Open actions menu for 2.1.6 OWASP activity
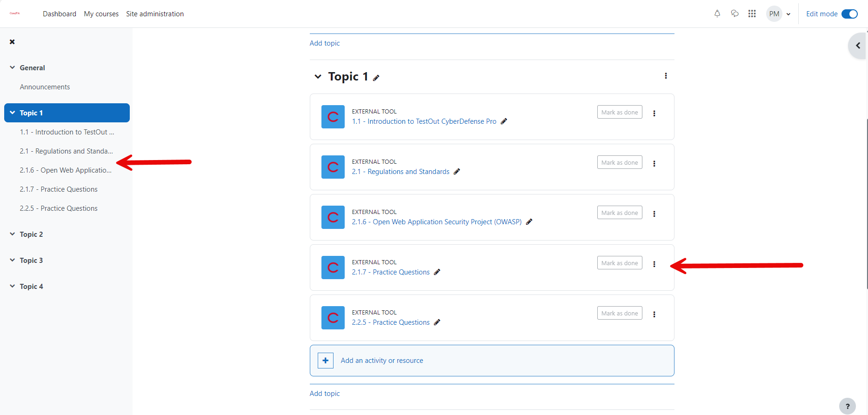 (654, 214)
